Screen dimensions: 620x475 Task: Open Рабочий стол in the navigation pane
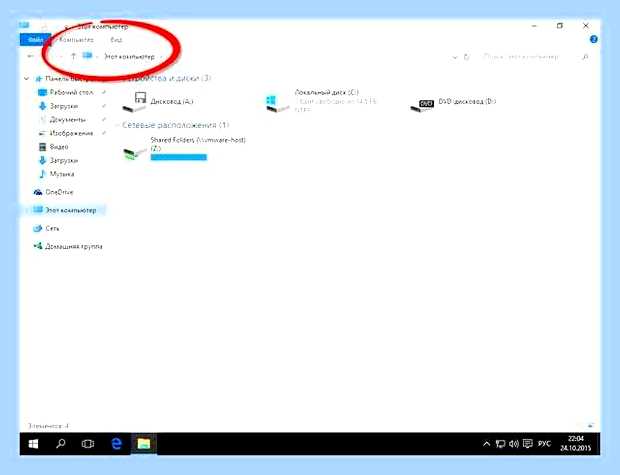72,92
